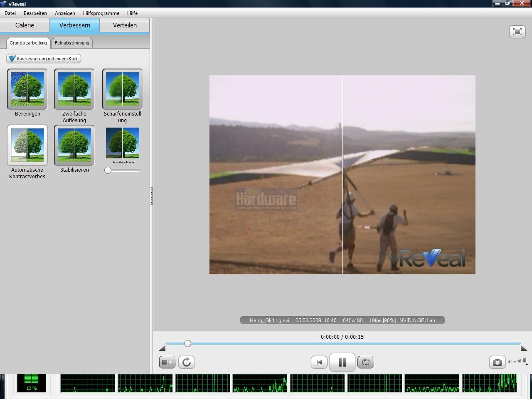Click the 640x480 resolution text

tap(352, 320)
